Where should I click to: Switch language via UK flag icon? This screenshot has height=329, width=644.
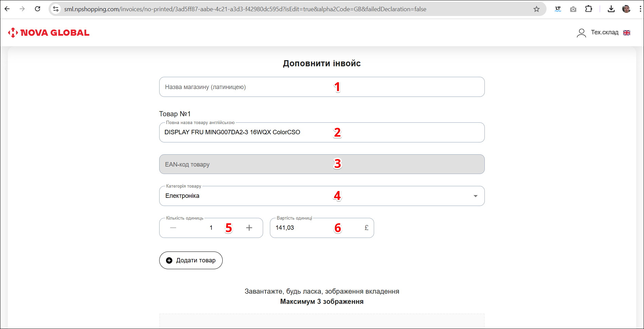[x=627, y=33]
